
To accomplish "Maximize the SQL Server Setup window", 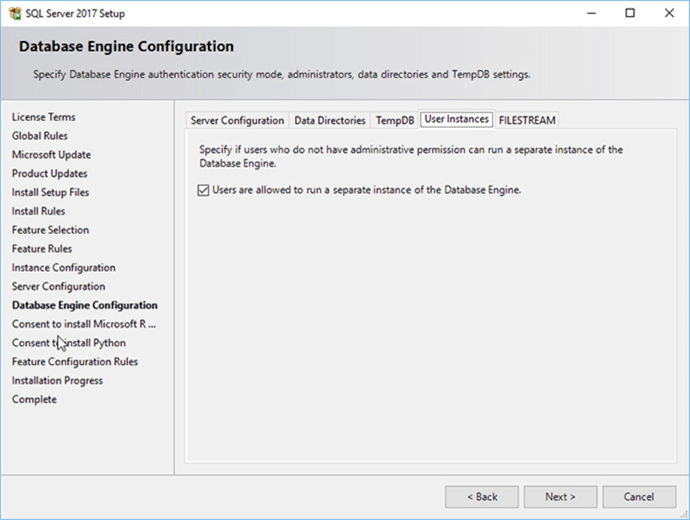I will coord(629,14).
